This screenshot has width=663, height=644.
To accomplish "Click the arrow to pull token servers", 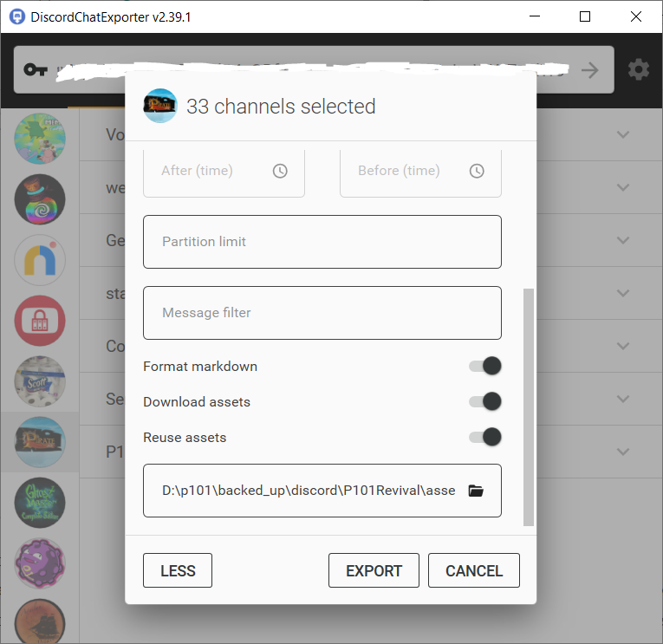I will pos(590,70).
